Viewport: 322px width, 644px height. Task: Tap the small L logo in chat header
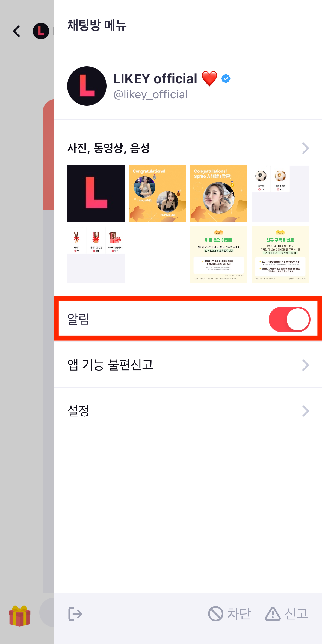tap(41, 31)
